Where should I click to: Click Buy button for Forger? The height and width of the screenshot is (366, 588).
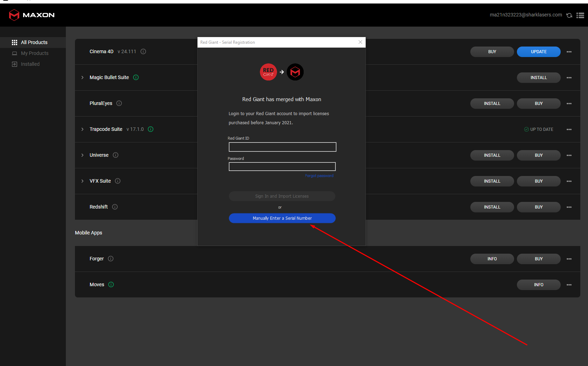pos(539,259)
